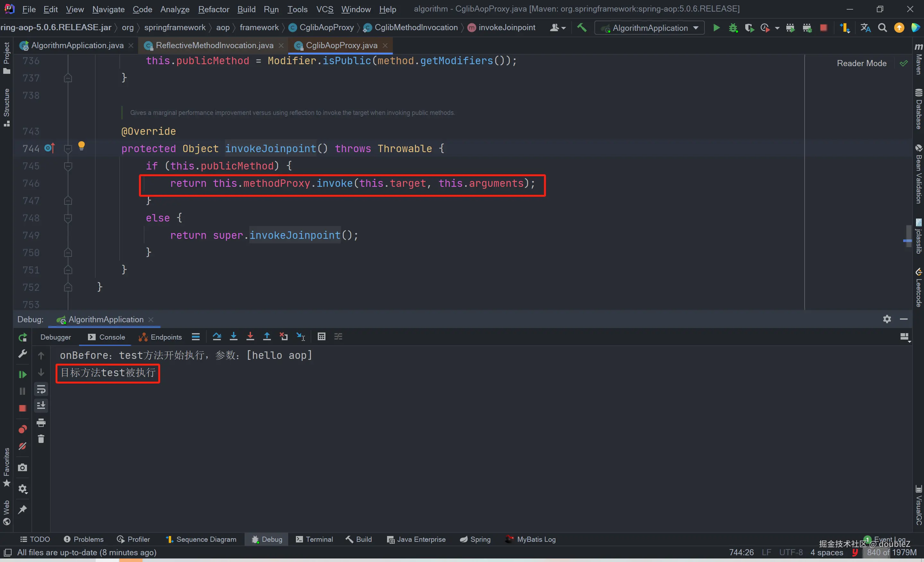Click the View Breakpoints icon
This screenshot has height=562, width=924.
pyautogui.click(x=22, y=429)
